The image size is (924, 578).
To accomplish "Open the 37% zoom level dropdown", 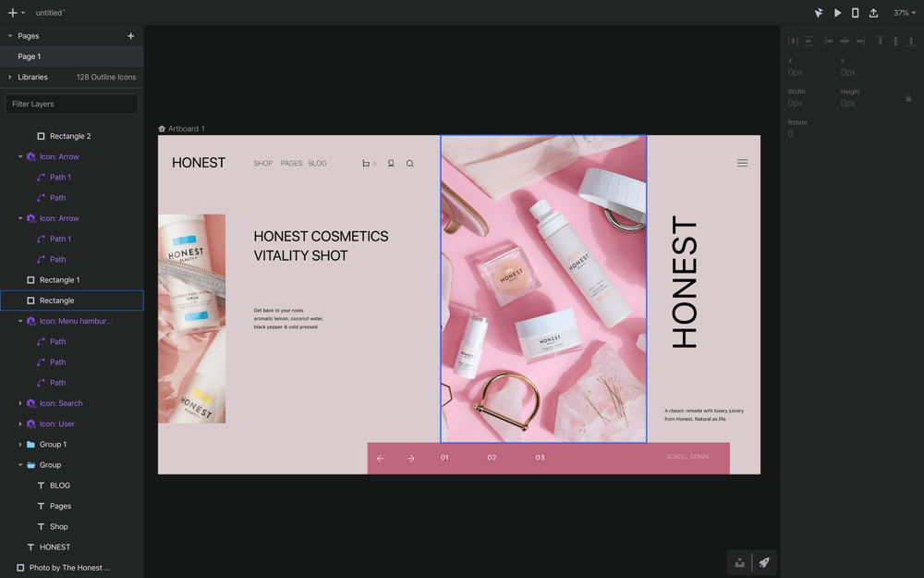I will click(904, 12).
